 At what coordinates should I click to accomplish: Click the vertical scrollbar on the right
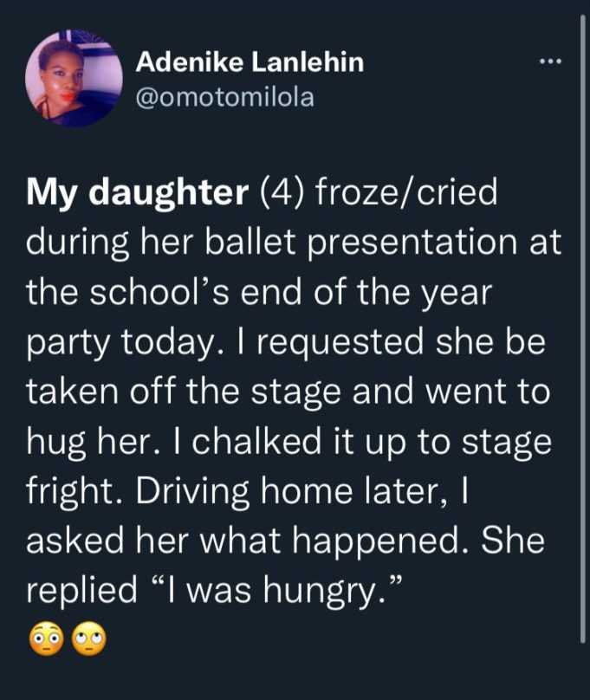pyautogui.click(x=582, y=328)
